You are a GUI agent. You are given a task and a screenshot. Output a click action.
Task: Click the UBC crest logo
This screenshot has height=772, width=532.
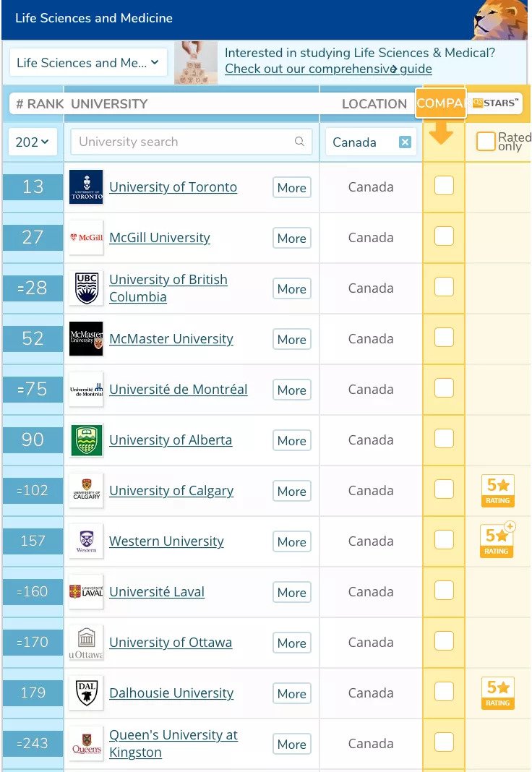pyautogui.click(x=86, y=288)
